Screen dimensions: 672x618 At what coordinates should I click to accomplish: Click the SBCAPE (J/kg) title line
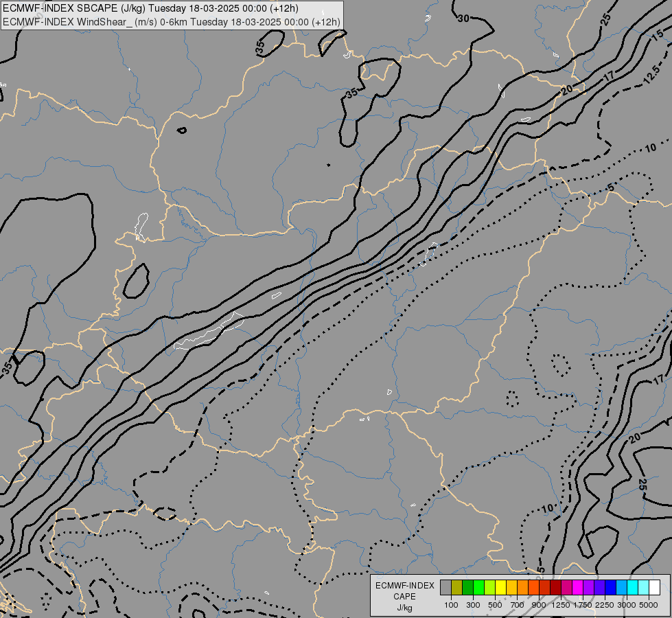[x=151, y=8]
